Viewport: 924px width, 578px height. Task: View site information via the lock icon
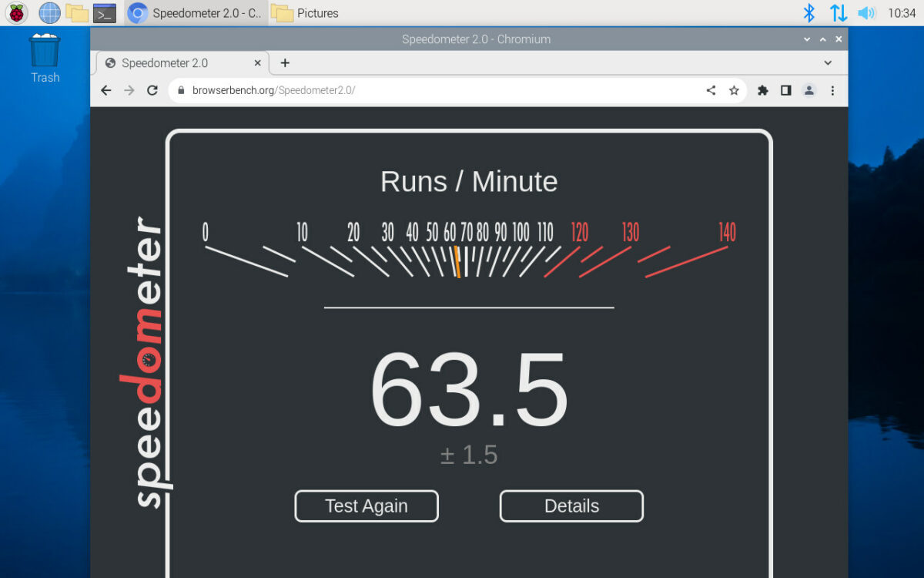tap(181, 90)
